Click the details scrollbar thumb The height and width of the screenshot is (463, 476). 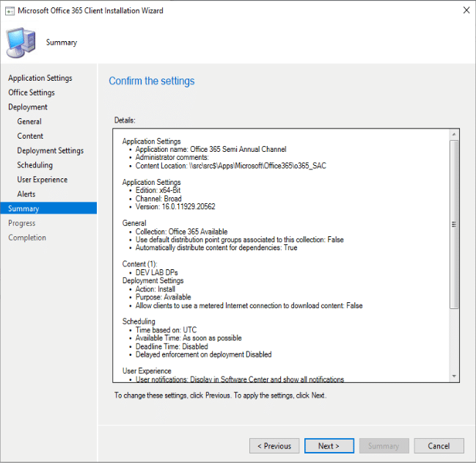pos(454,224)
